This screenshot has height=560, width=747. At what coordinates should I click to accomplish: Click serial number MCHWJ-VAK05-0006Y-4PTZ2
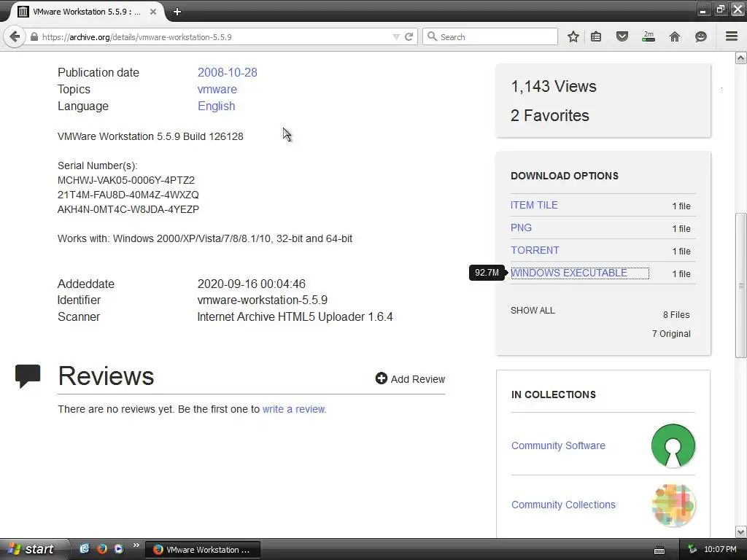coord(126,180)
